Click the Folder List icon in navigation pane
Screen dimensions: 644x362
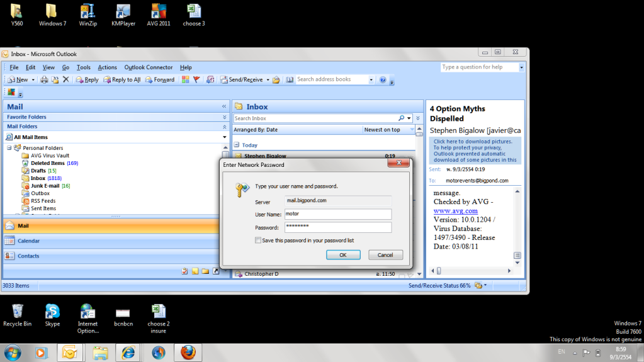(x=205, y=271)
